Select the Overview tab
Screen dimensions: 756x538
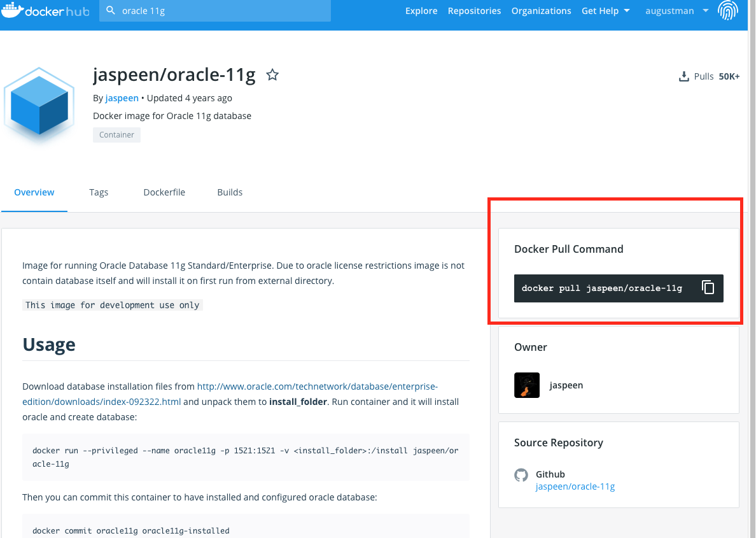coord(34,192)
